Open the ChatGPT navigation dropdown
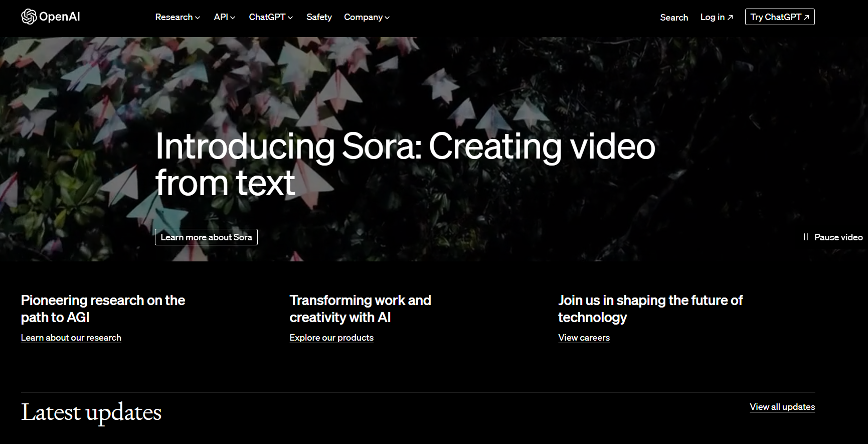The width and height of the screenshot is (868, 444). (271, 17)
